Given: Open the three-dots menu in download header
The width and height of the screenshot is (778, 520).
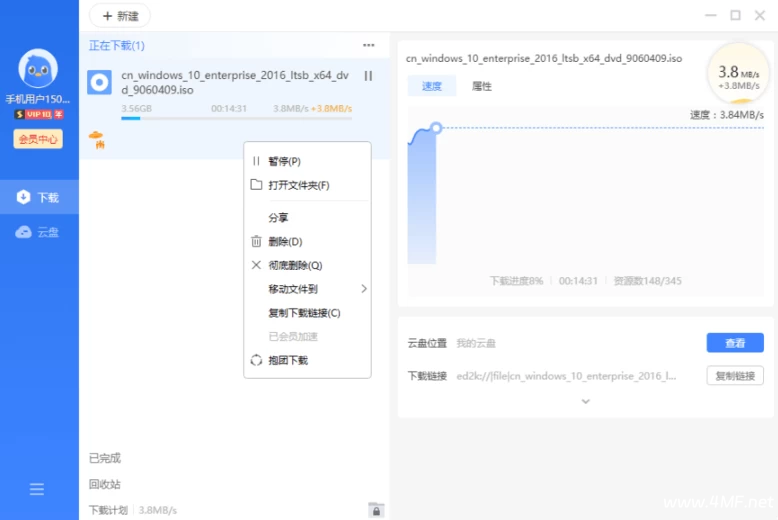Looking at the screenshot, I should pos(368,46).
